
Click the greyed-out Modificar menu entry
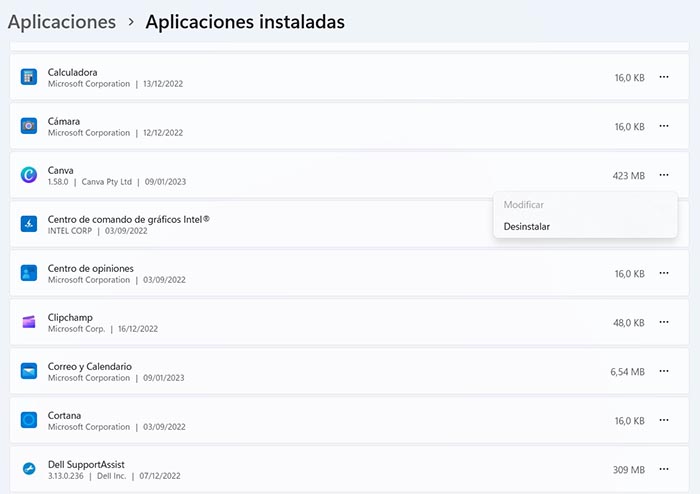click(585, 205)
